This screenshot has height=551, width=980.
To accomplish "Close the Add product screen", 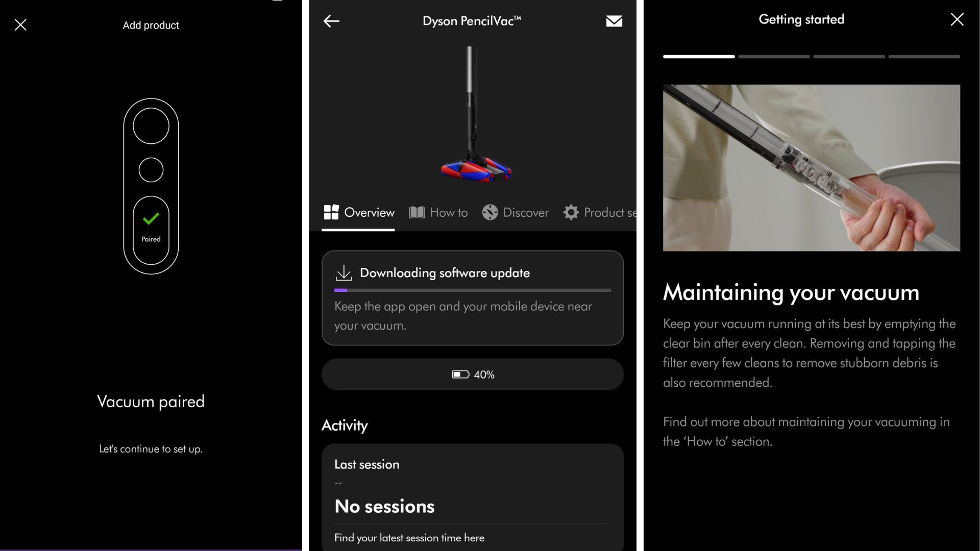I will (x=20, y=24).
